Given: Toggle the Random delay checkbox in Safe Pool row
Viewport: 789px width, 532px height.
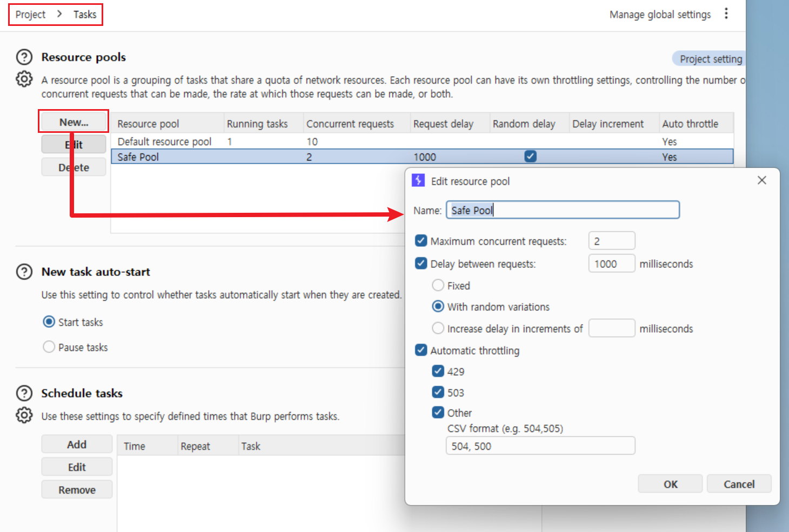Looking at the screenshot, I should coord(531,157).
